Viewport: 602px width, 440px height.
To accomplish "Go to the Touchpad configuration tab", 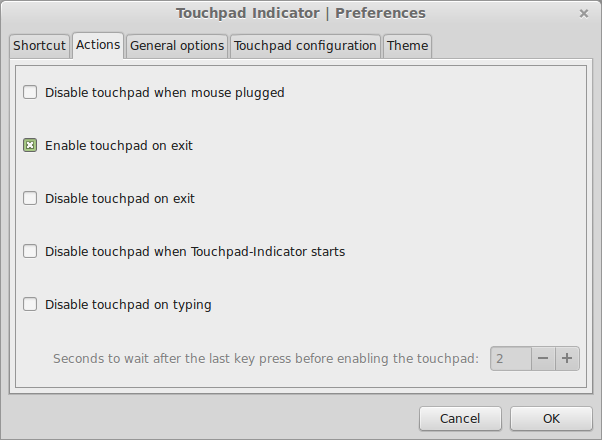I will [305, 46].
